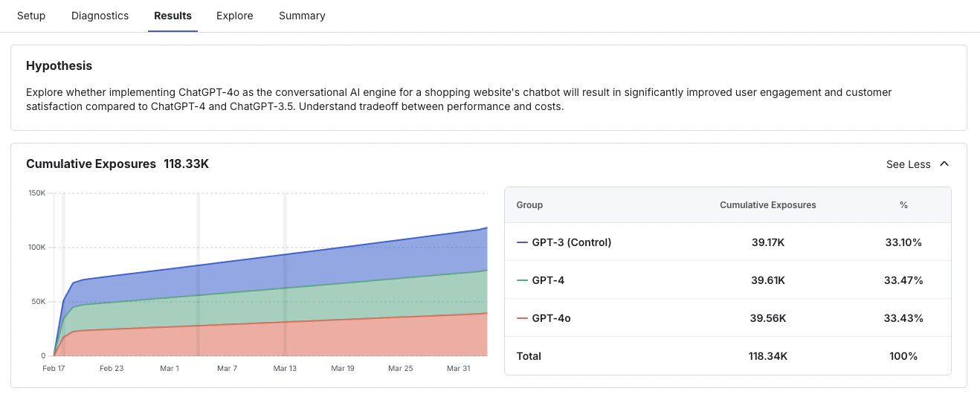This screenshot has height=394, width=980.
Task: Click the Hypothesis heading
Action: pos(59,66)
